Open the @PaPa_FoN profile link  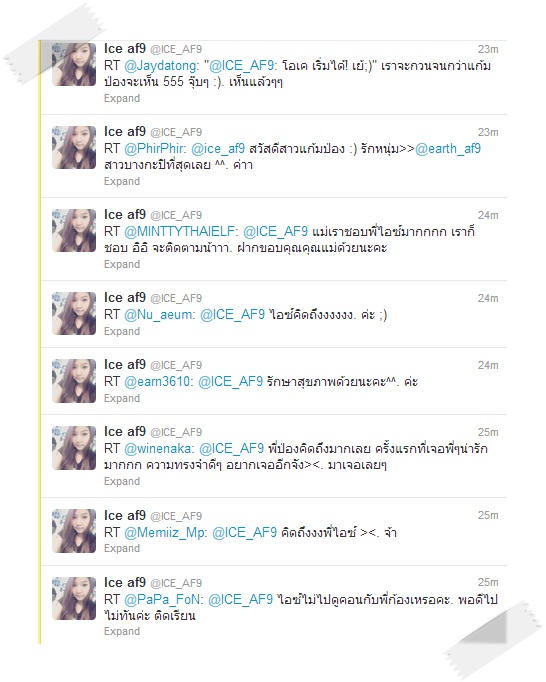[x=164, y=599]
